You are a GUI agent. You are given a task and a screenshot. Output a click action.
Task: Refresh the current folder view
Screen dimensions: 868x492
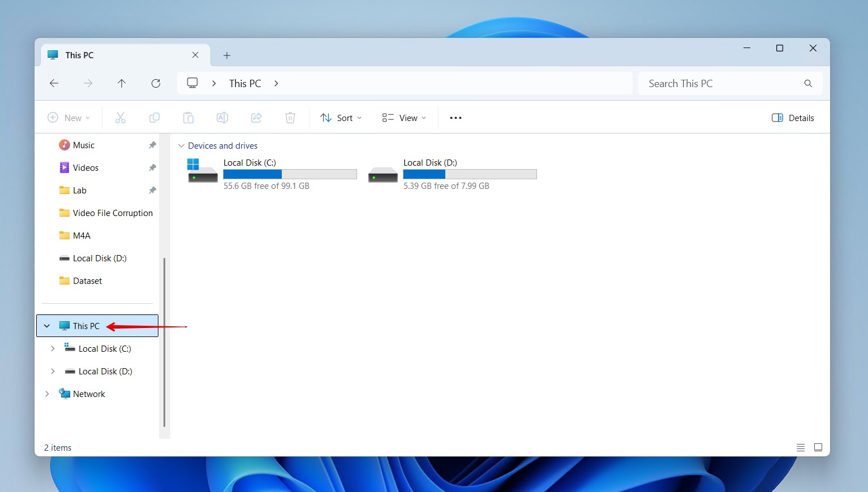pos(156,83)
